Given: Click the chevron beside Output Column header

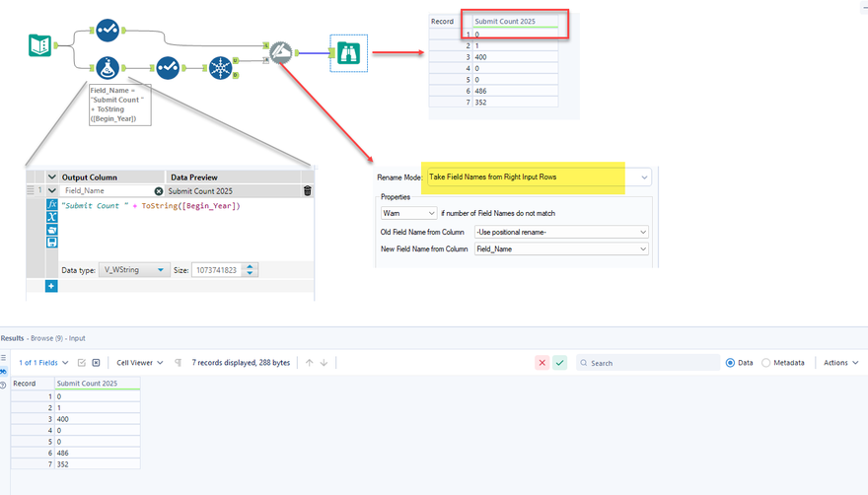Looking at the screenshot, I should click(52, 177).
